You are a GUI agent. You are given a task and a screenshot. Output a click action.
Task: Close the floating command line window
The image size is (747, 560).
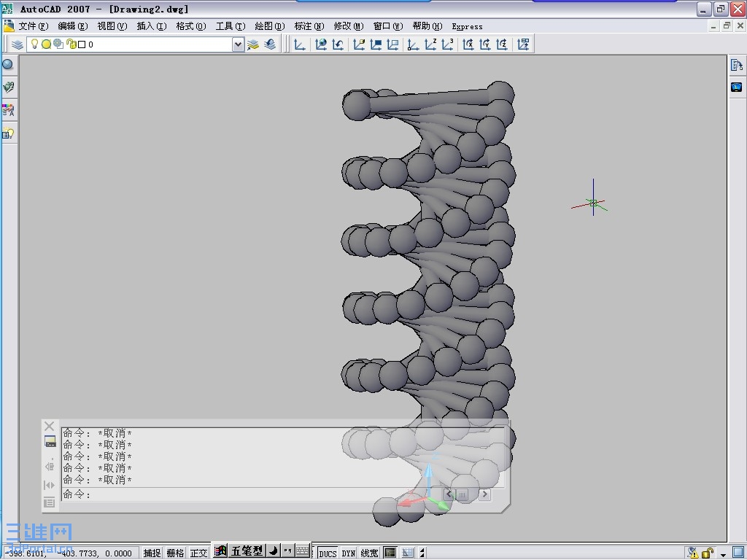tap(49, 426)
